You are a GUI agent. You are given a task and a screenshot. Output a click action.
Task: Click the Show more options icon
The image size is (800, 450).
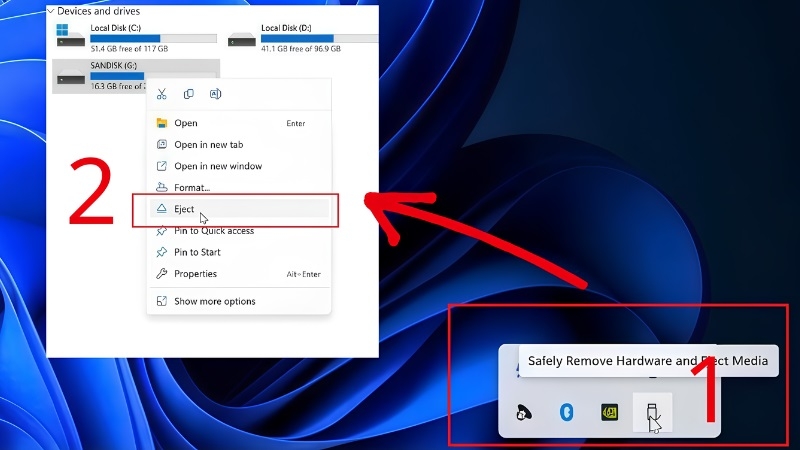162,301
